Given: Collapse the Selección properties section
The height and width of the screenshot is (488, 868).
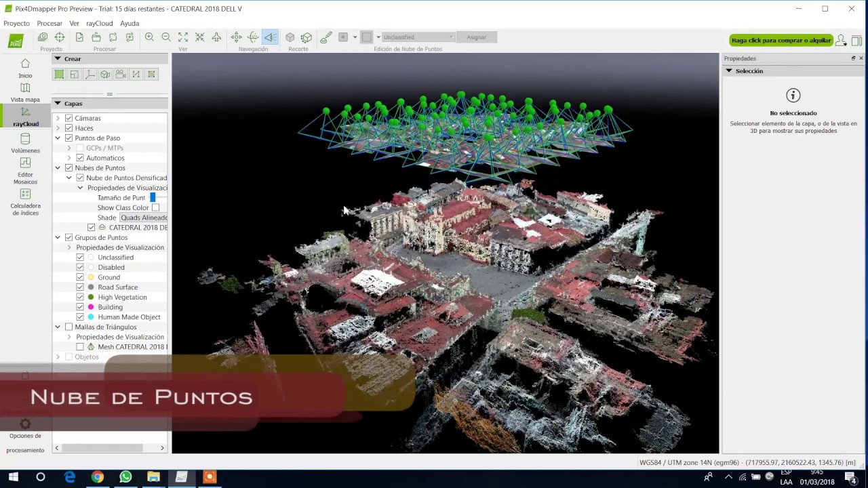Looking at the screenshot, I should 729,70.
